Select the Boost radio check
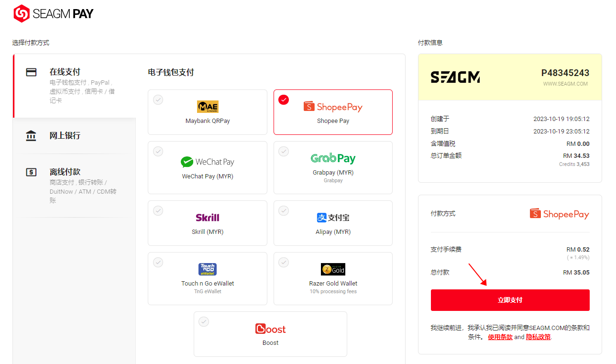616x364 pixels. (204, 321)
